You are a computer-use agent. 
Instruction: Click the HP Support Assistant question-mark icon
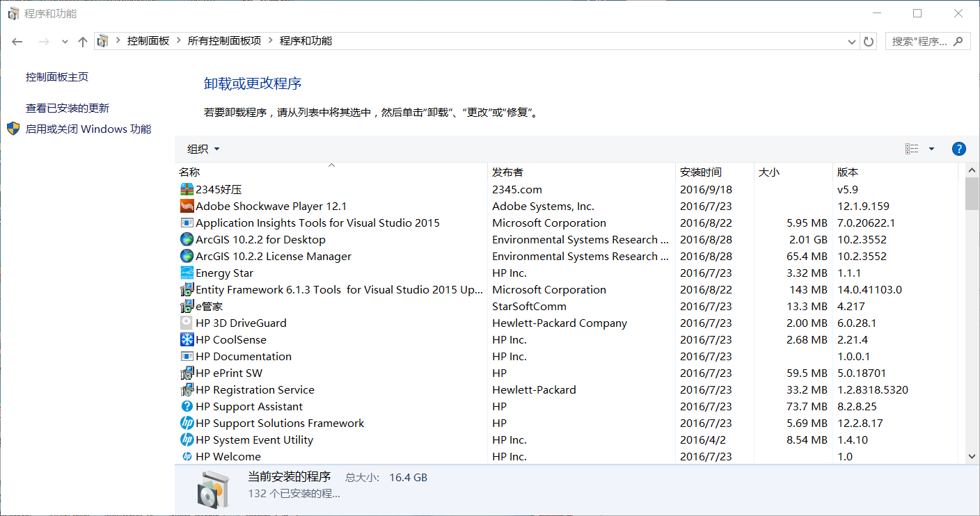187,406
